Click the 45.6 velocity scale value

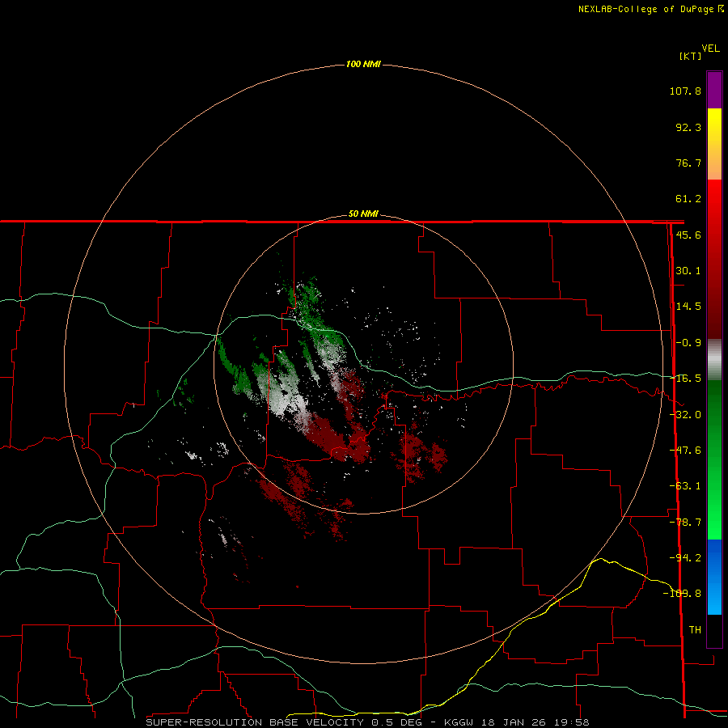688,235
